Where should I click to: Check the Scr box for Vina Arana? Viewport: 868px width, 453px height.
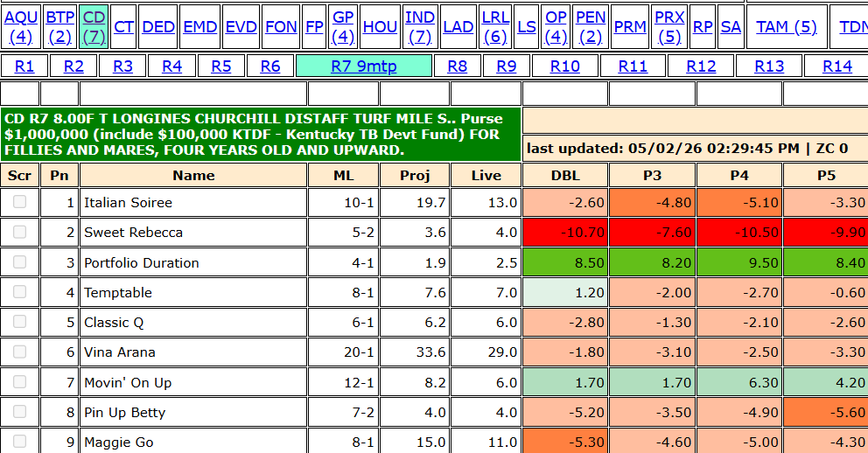(x=19, y=352)
